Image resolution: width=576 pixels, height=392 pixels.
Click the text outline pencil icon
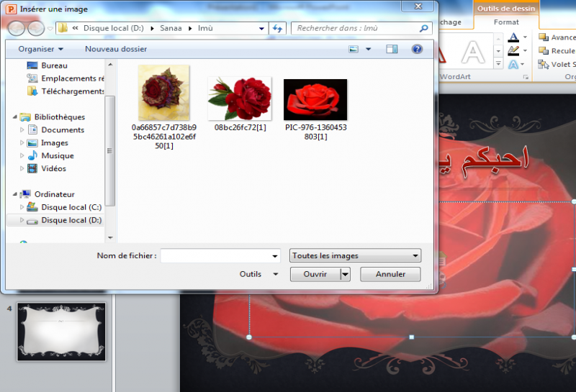(x=513, y=51)
